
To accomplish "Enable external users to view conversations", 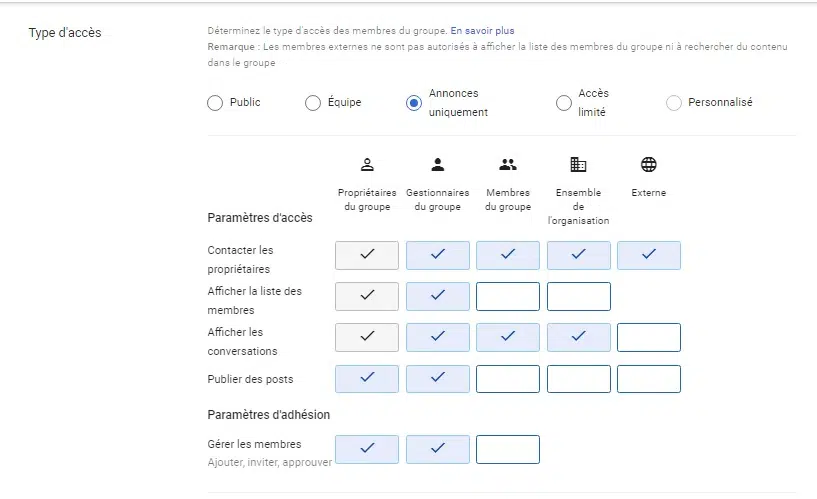I will (x=649, y=338).
